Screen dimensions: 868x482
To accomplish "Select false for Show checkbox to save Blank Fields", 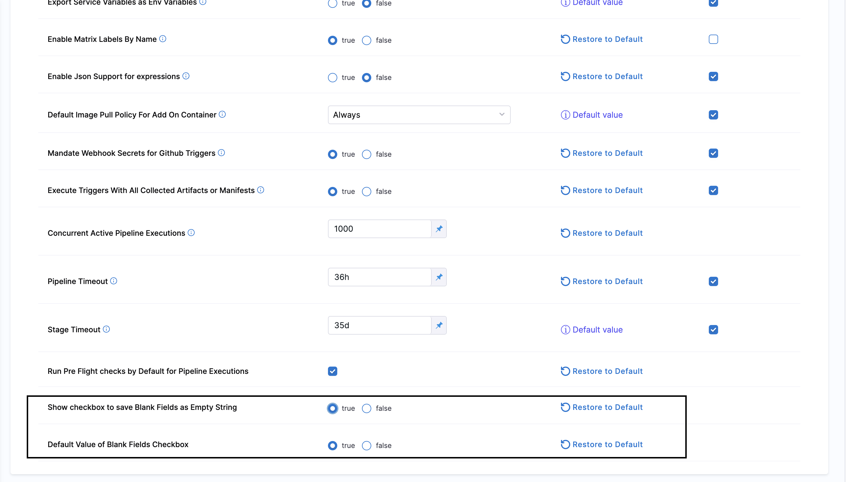I will [x=367, y=408].
